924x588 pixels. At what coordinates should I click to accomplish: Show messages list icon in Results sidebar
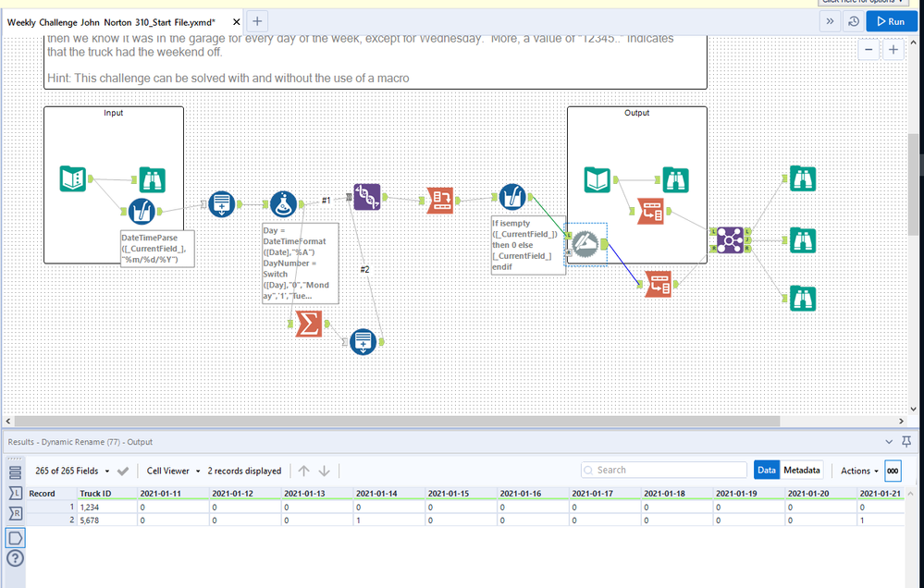pos(16,472)
